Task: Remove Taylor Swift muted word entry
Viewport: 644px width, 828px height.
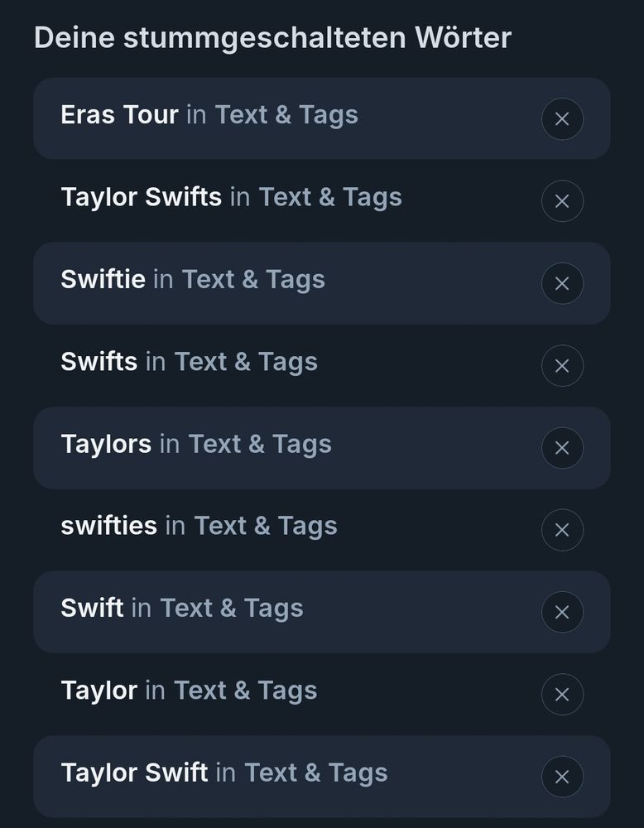Action: point(562,777)
